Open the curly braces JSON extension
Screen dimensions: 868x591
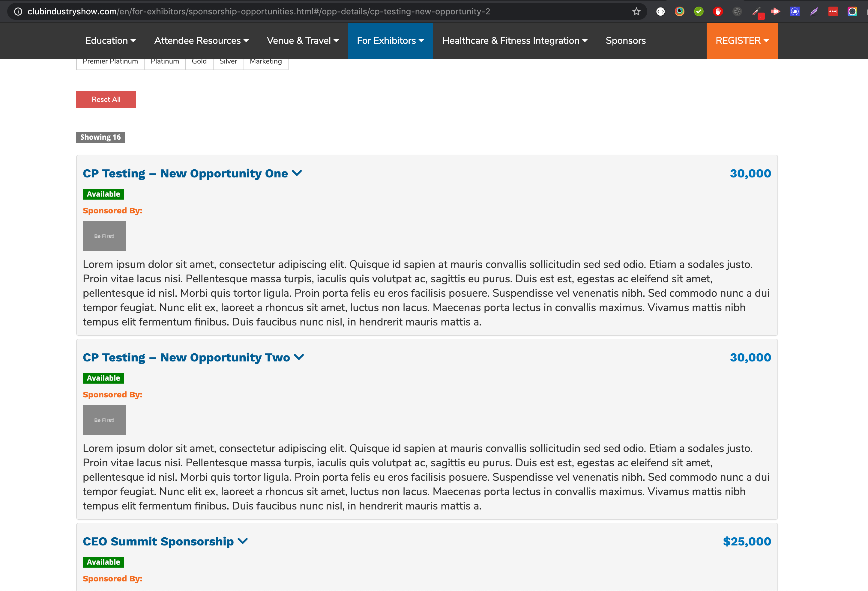pos(660,12)
